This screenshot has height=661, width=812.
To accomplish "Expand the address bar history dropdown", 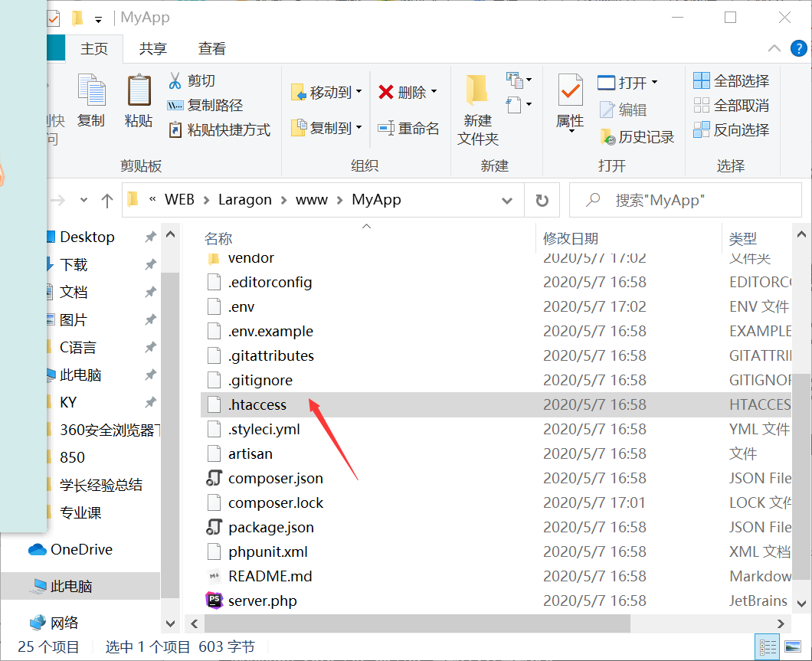I will click(x=507, y=201).
